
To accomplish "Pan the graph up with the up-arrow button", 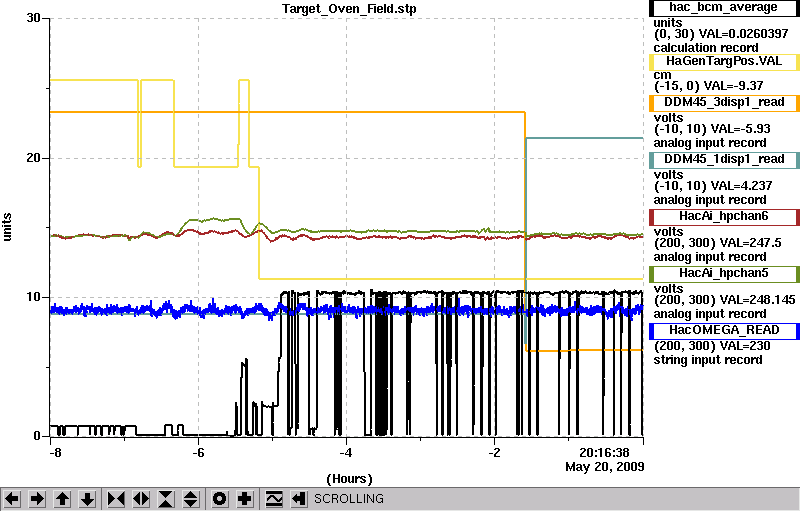I will [62, 499].
